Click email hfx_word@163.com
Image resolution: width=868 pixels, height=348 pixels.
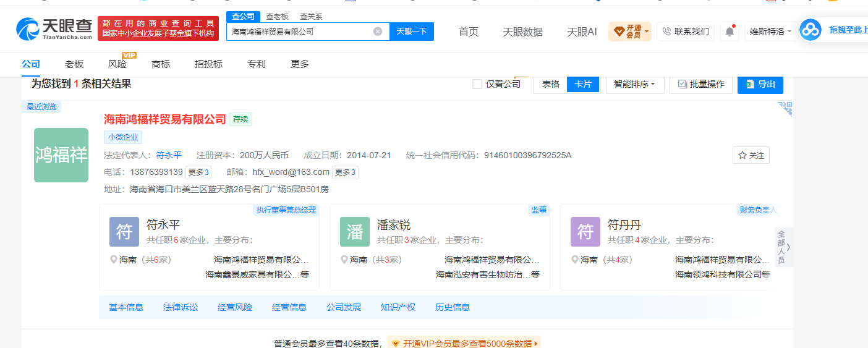pos(291,172)
